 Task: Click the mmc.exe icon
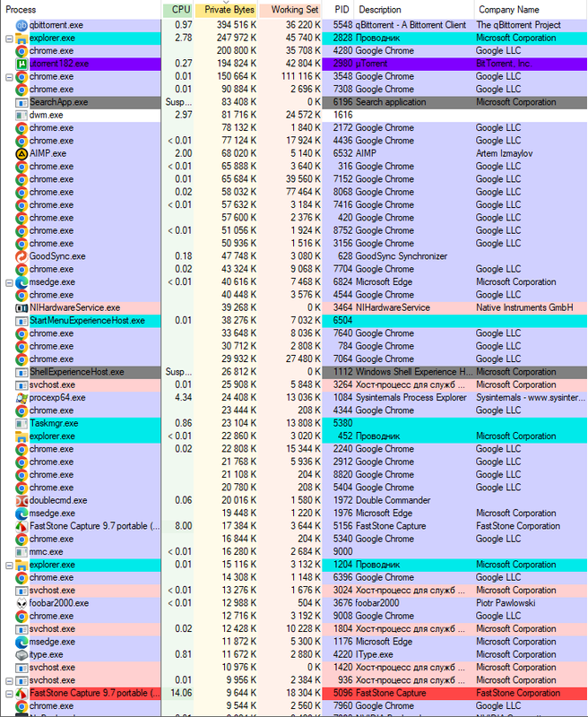(x=22, y=552)
